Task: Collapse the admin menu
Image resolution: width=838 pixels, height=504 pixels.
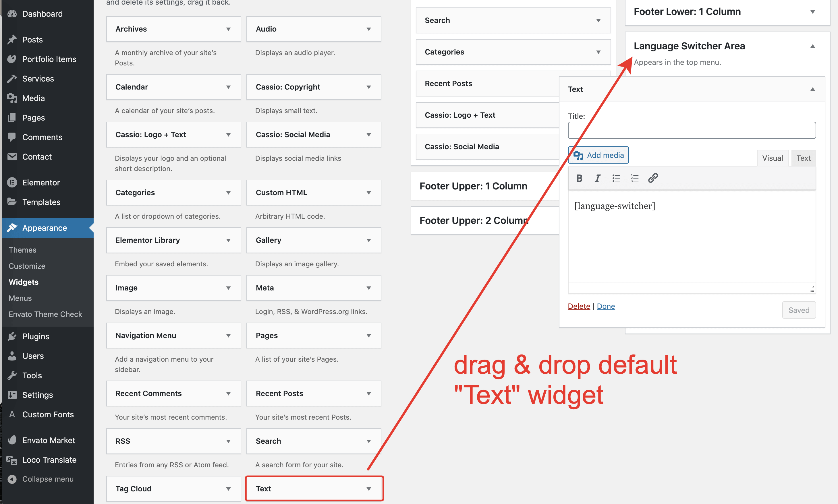Action: pos(48,479)
